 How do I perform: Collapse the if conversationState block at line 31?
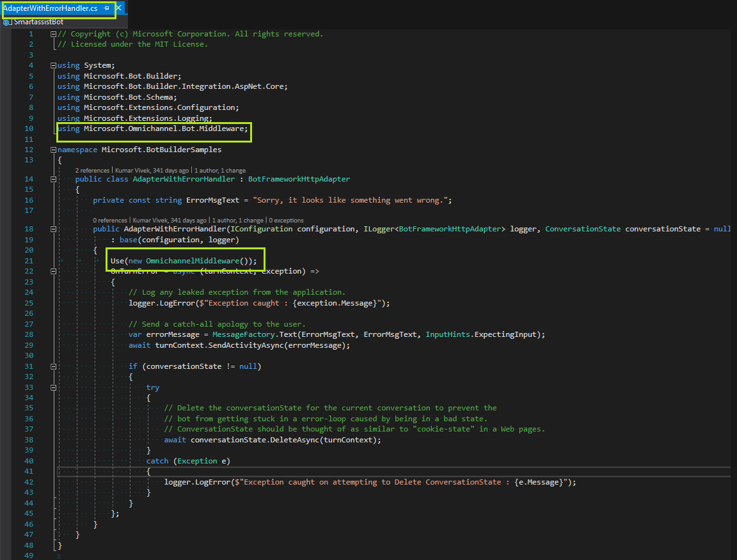click(53, 366)
